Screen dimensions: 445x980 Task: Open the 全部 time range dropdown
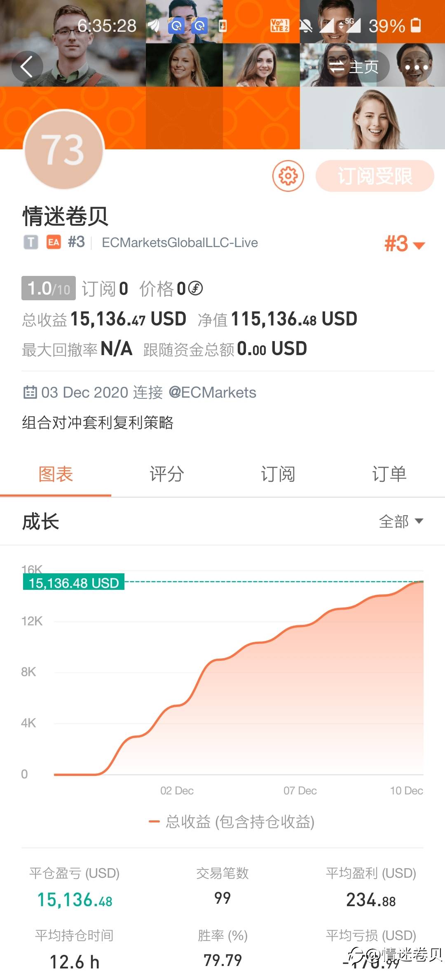pyautogui.click(x=401, y=521)
